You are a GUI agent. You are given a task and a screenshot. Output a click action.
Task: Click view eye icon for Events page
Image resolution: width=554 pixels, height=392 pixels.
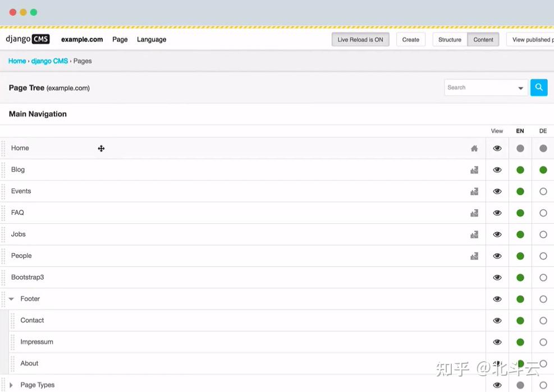pyautogui.click(x=497, y=191)
